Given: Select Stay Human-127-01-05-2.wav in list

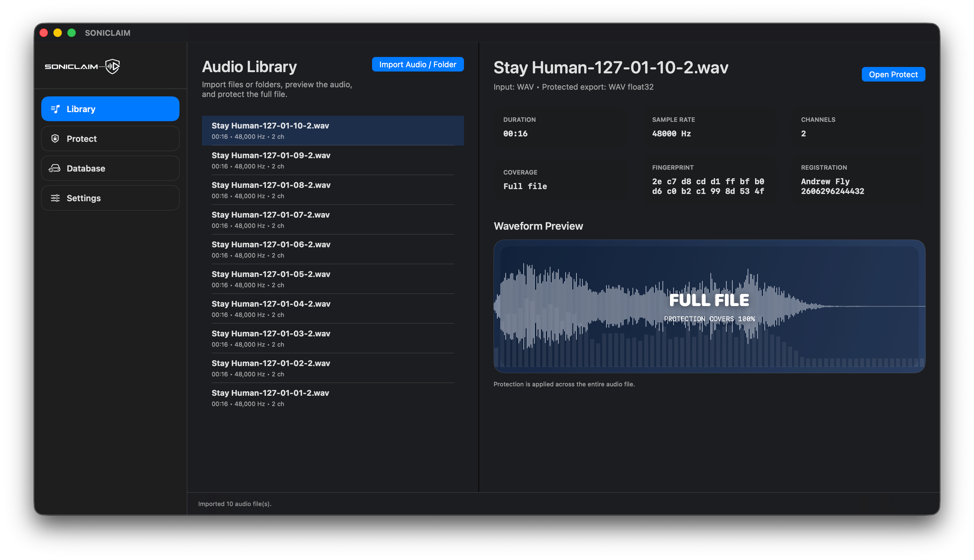Looking at the screenshot, I should point(332,279).
